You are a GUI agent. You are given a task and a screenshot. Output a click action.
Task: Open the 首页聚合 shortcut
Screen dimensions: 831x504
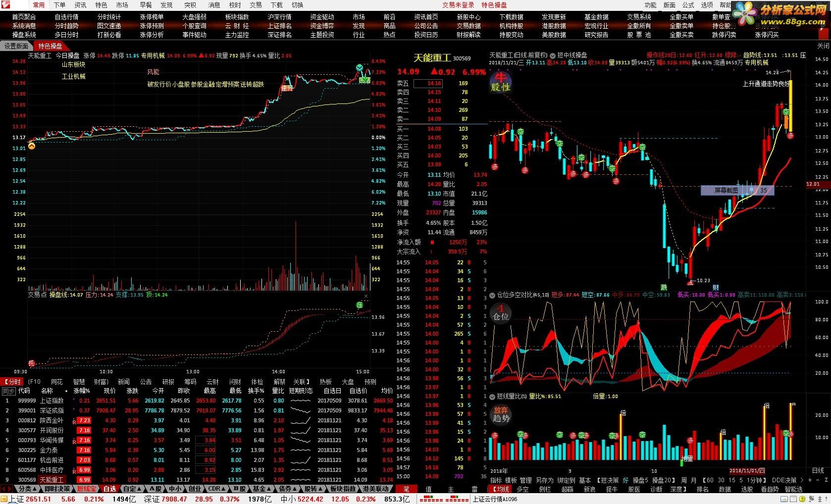coord(24,17)
